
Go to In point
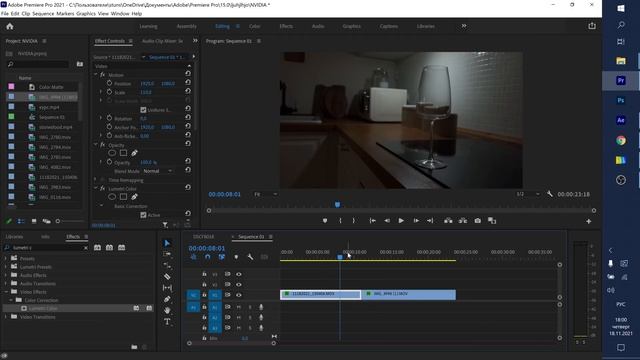tap(373, 221)
